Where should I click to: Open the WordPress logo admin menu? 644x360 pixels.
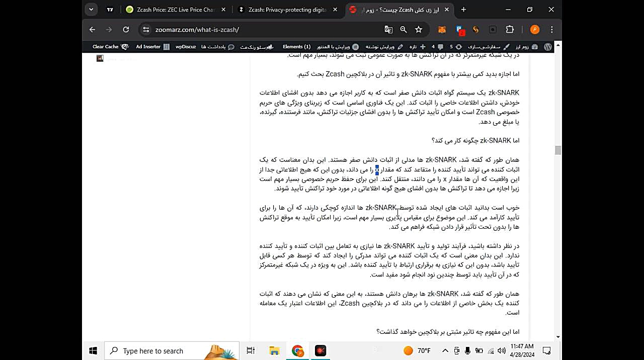tap(548, 47)
